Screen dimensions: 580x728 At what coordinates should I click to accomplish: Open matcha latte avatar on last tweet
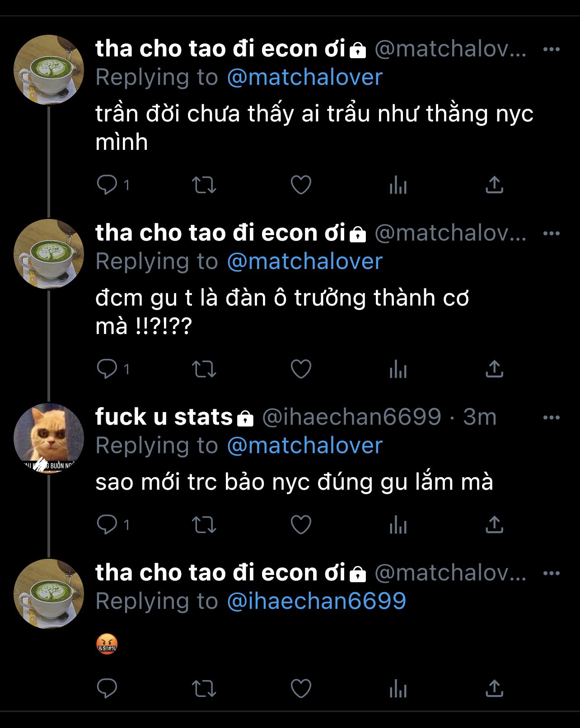click(49, 594)
